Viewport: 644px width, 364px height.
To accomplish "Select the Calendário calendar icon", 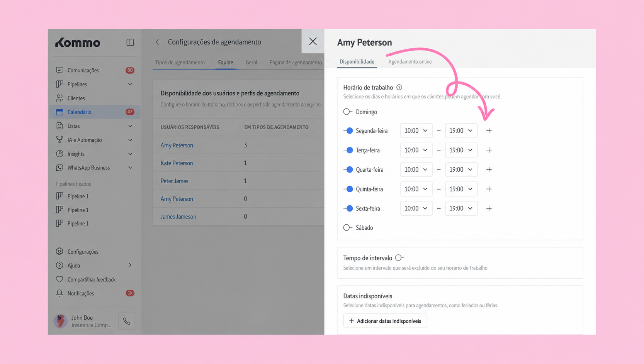I will pos(59,112).
